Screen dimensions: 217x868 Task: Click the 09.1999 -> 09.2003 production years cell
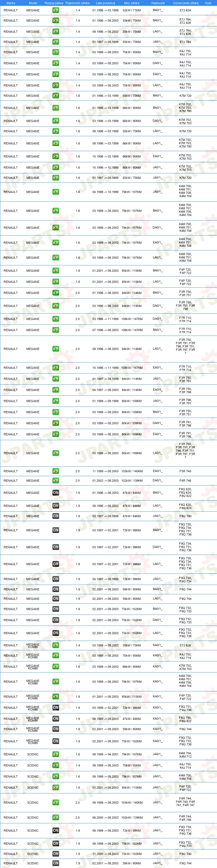105,776
